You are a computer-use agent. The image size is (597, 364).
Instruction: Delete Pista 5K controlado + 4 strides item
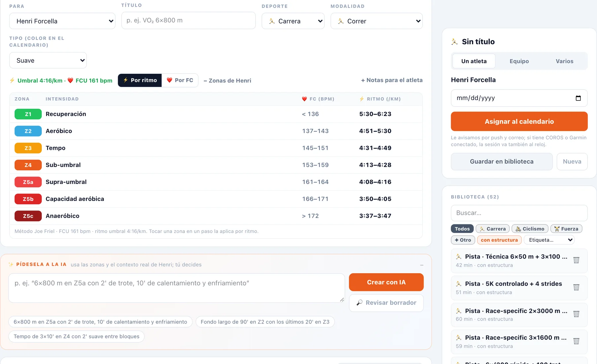(576, 287)
